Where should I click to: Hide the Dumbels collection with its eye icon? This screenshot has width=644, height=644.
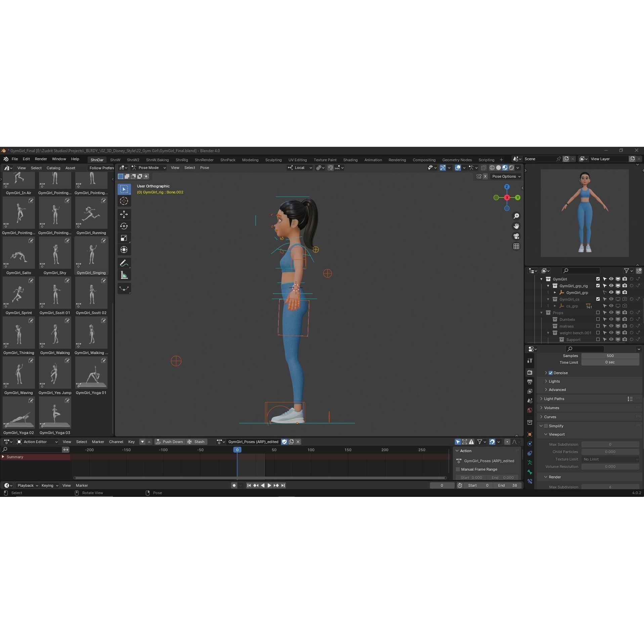[611, 319]
